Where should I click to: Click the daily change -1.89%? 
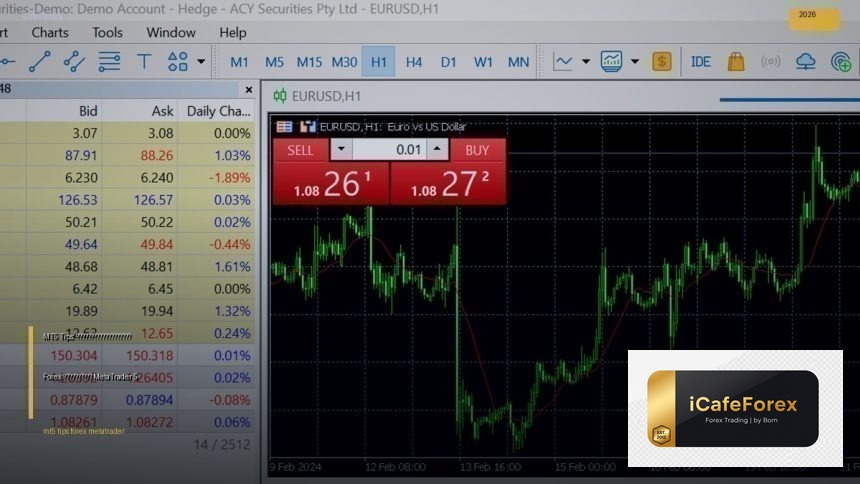click(230, 178)
